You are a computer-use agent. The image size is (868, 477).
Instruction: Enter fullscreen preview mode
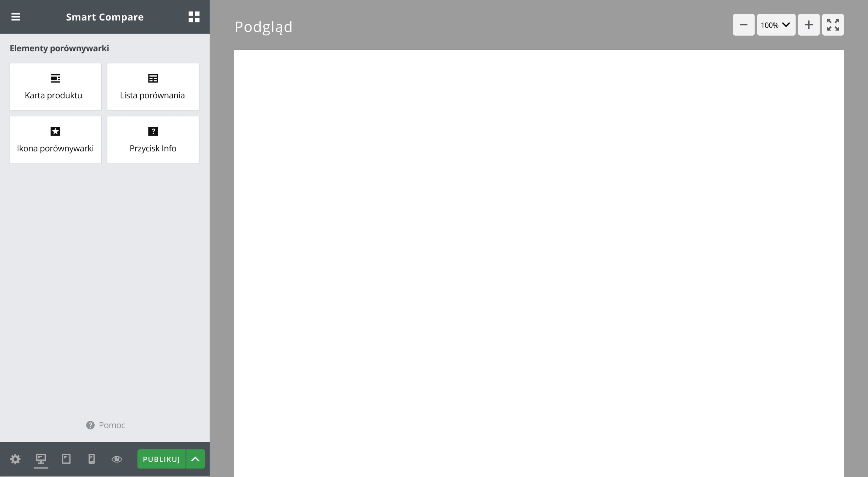pos(833,25)
